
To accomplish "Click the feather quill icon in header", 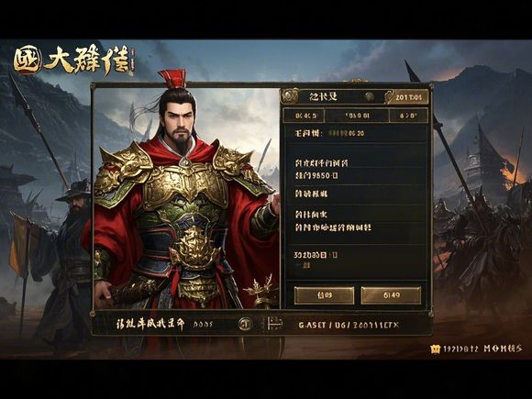I will 389,96.
